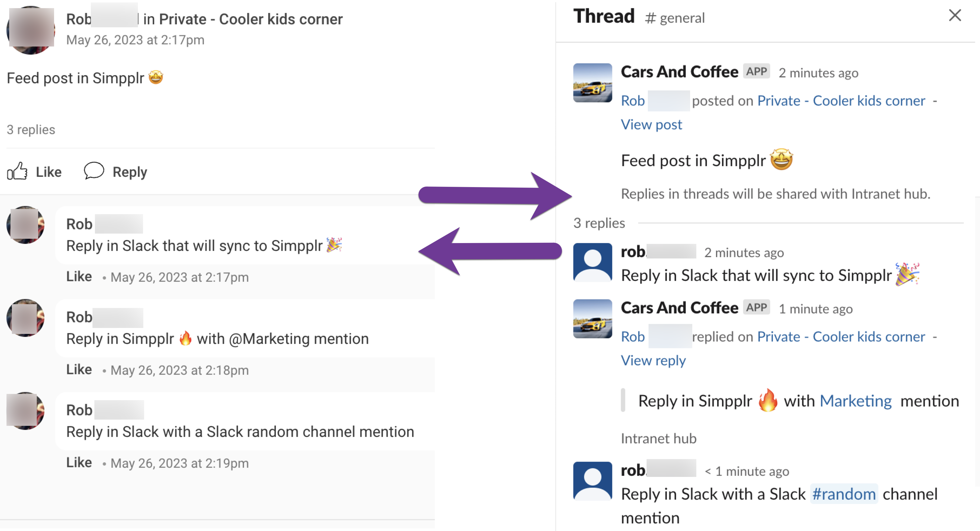Open the Private - Cooler kids corner link after 'replied on'
The height and width of the screenshot is (531, 980).
click(841, 337)
